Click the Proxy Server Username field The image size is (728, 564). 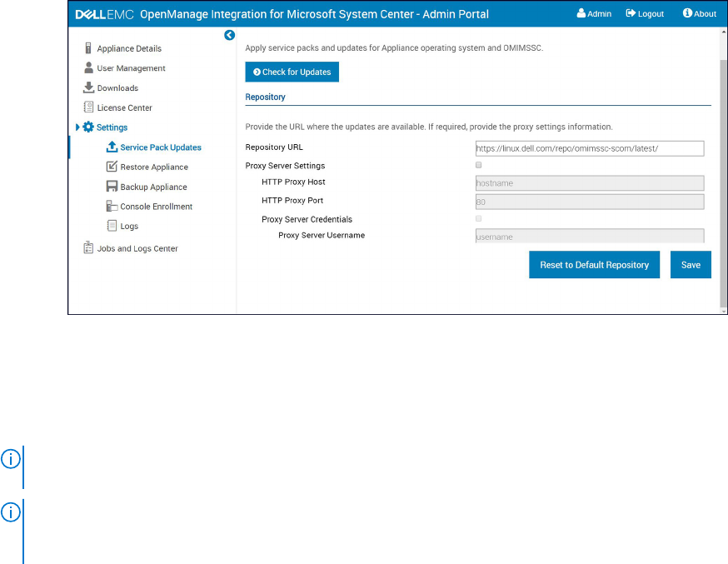(x=590, y=236)
